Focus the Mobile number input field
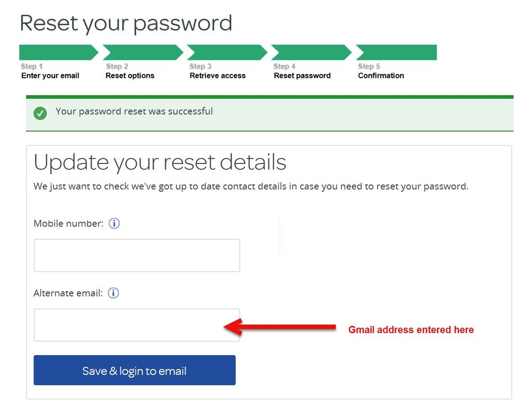 pyautogui.click(x=136, y=256)
